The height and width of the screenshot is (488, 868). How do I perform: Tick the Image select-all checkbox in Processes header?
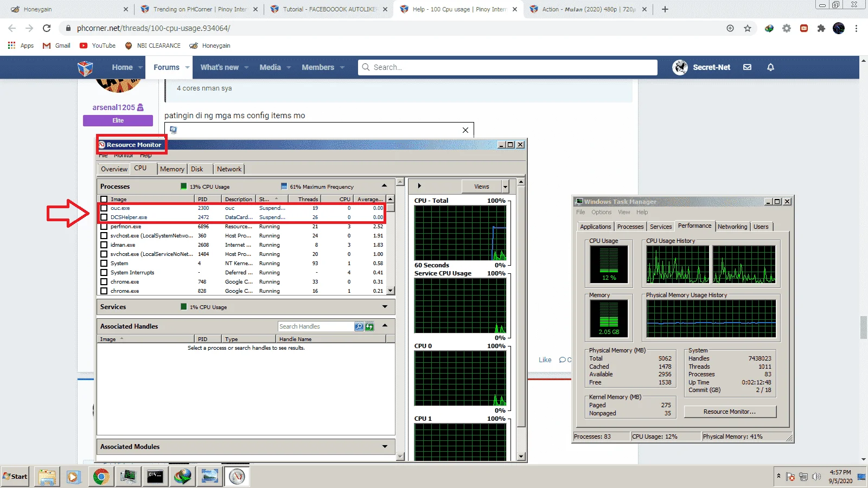[x=104, y=200]
